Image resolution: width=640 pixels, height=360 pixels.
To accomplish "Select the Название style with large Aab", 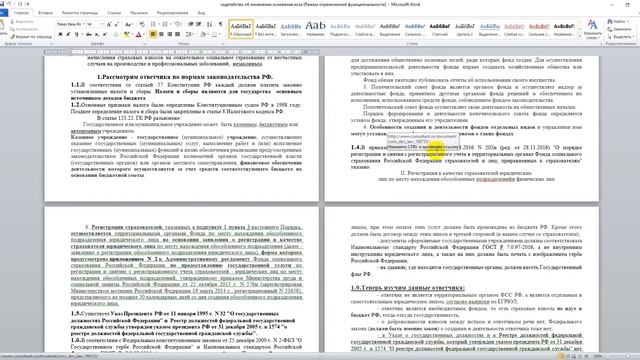I will pyautogui.click(x=315, y=29).
